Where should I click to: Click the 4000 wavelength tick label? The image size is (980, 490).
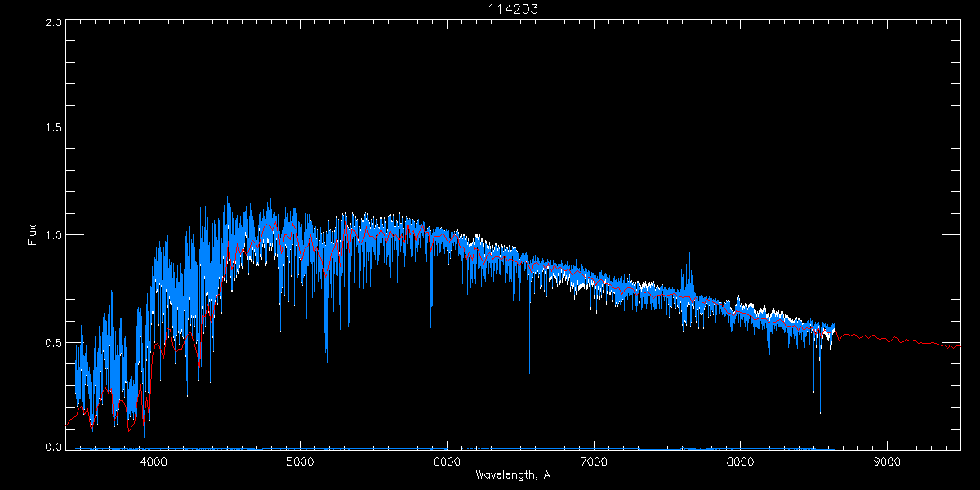click(154, 461)
